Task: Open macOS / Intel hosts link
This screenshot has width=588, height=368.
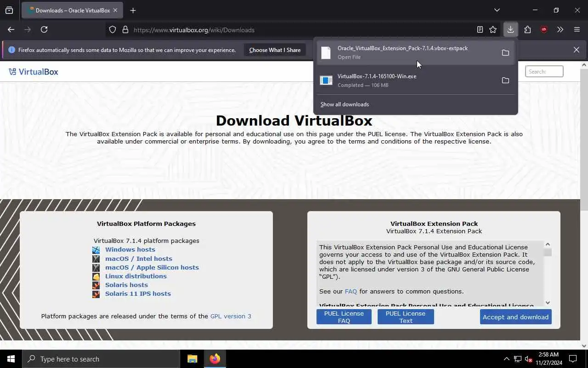Action: click(x=139, y=259)
